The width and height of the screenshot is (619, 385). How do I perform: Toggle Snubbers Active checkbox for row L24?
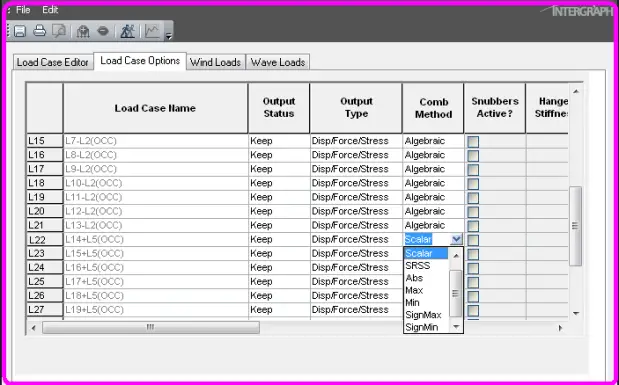(473, 268)
